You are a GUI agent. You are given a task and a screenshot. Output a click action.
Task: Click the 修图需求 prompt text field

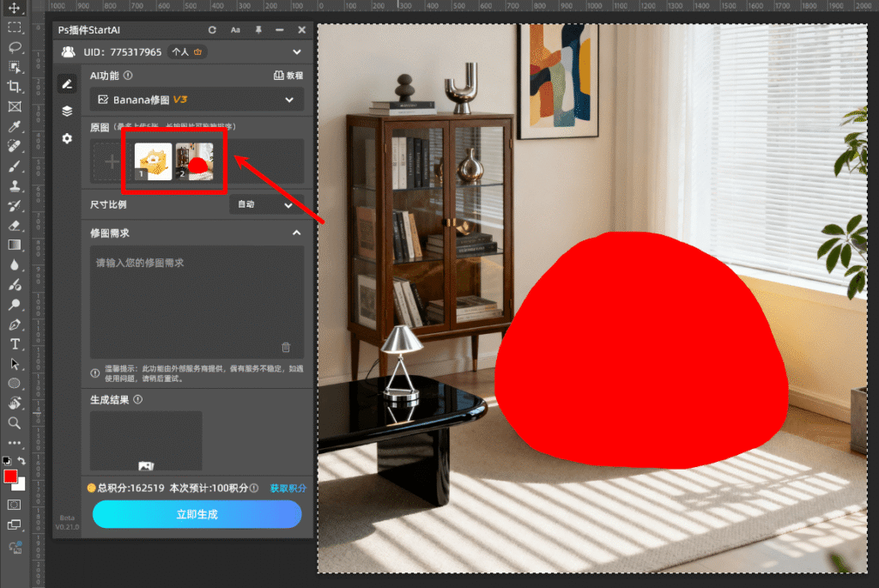tap(197, 300)
